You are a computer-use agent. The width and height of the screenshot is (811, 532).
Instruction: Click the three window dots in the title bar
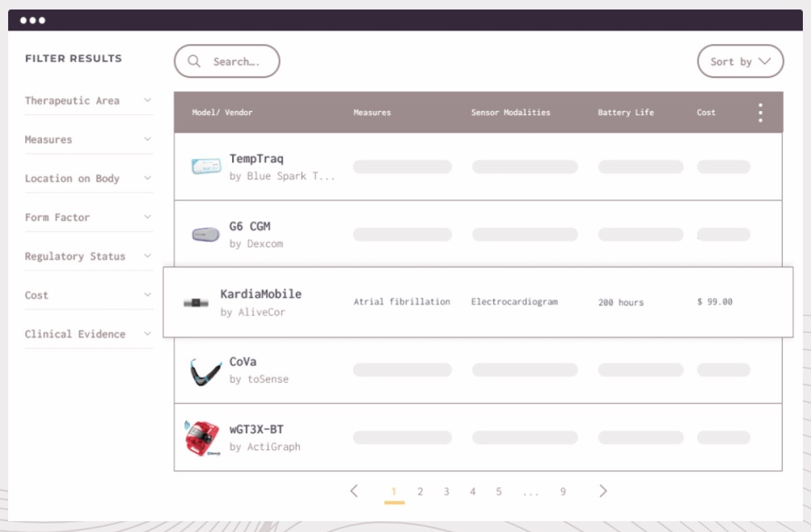coord(32,20)
